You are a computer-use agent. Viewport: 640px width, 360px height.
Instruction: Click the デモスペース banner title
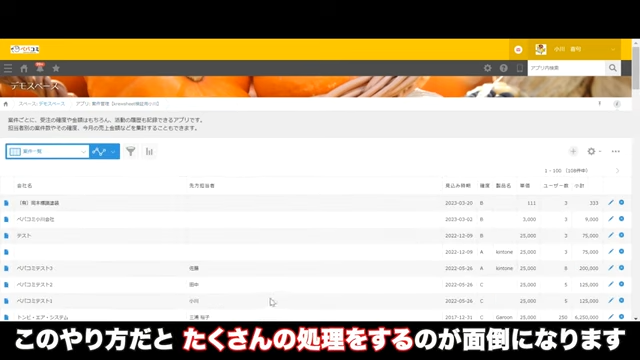pyautogui.click(x=35, y=86)
